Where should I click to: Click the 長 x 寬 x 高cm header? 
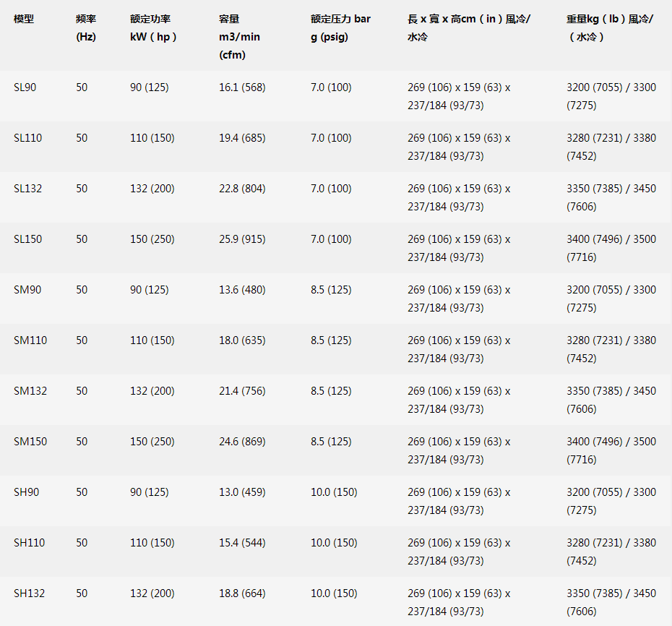468,27
